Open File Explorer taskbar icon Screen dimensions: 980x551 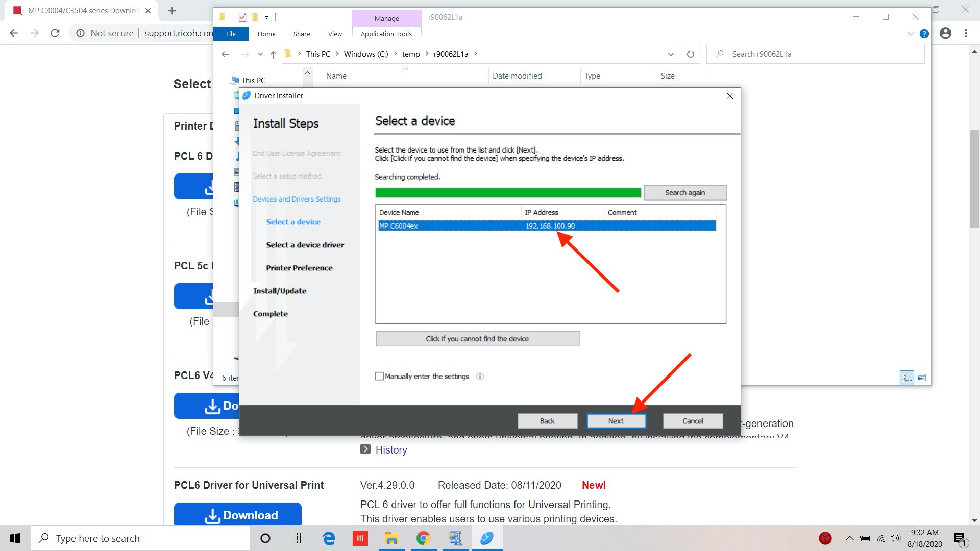coord(391,538)
